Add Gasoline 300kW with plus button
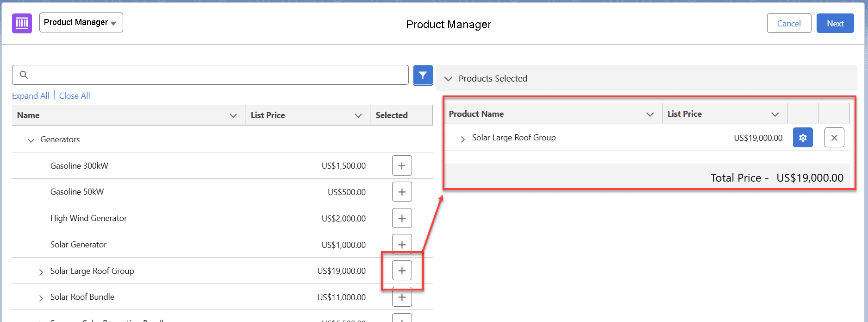This screenshot has height=322, width=868. pos(401,166)
